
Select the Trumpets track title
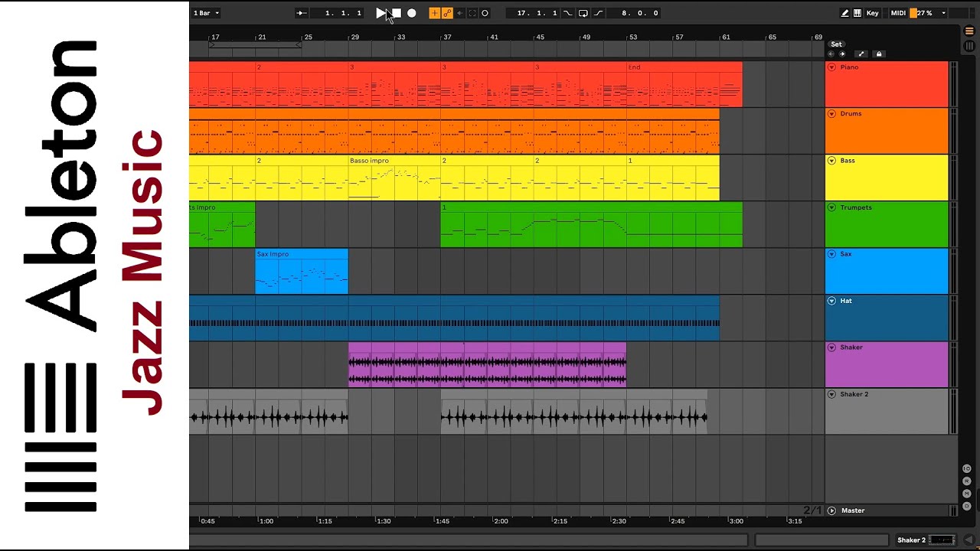856,207
